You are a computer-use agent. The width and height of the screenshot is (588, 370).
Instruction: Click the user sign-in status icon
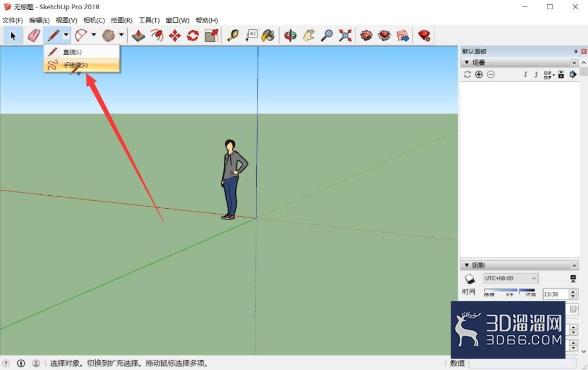point(36,364)
